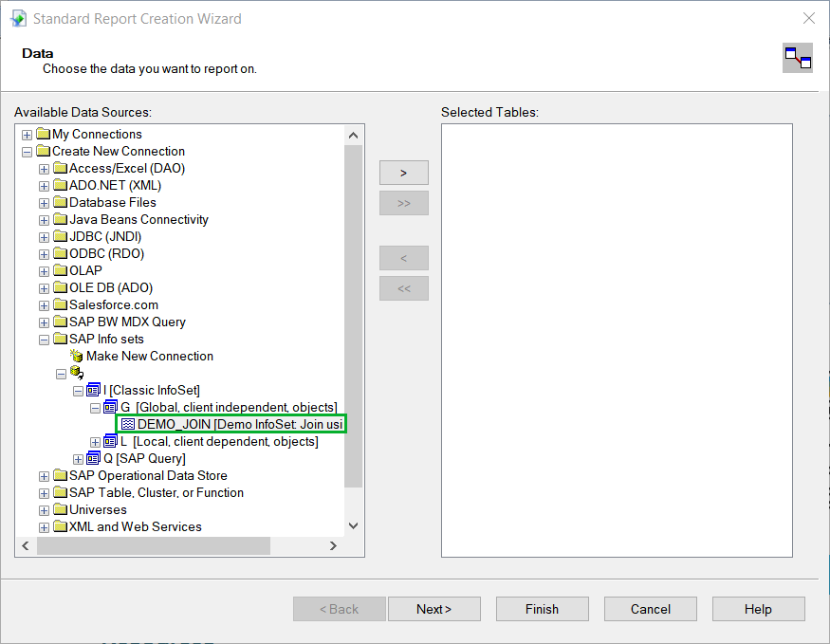Click the Cancel button
The image size is (830, 644).
(x=650, y=609)
